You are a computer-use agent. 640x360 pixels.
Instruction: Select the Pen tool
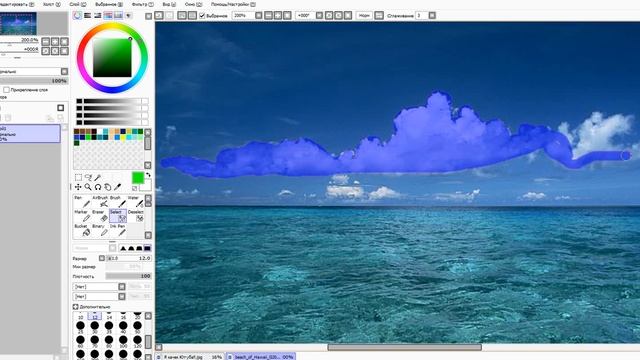click(x=82, y=202)
